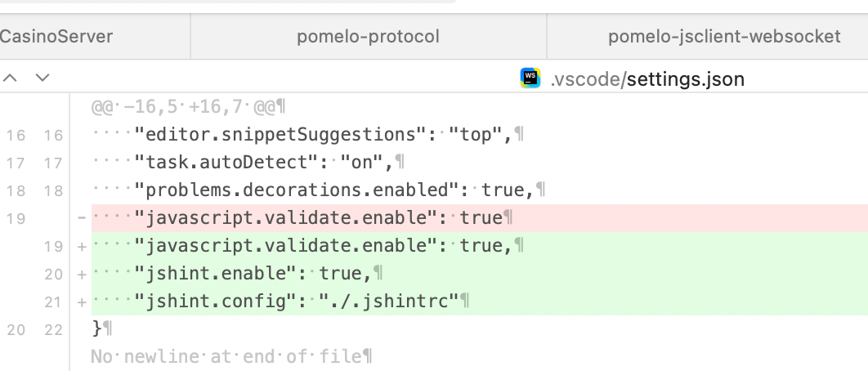
Task: Click the .vscode folder path segment
Action: point(585,79)
